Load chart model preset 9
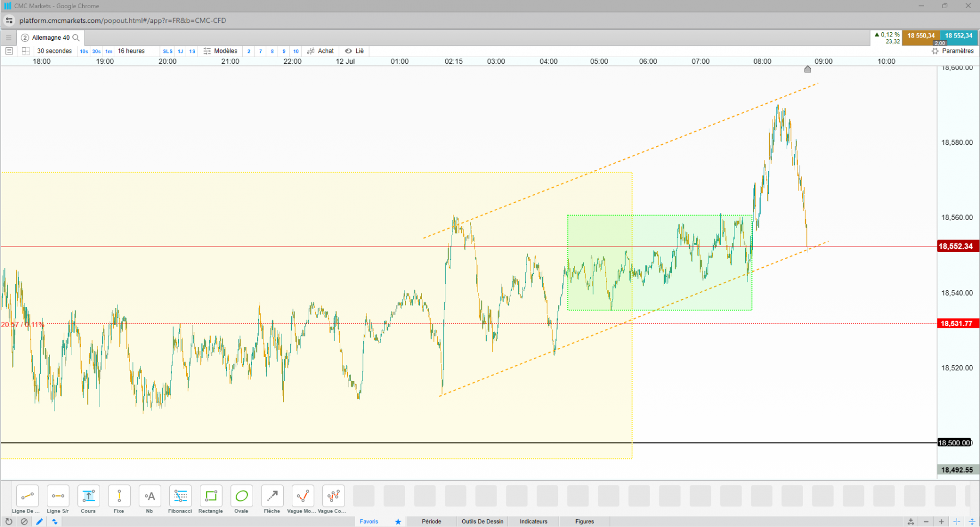 [284, 51]
